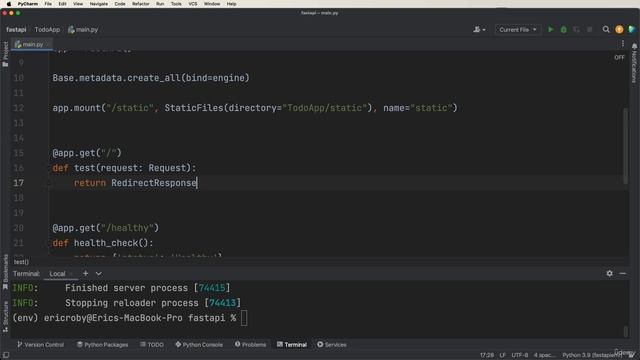640x360 pixels.
Task: Open the PyCharm application menu
Action: (x=28, y=4)
